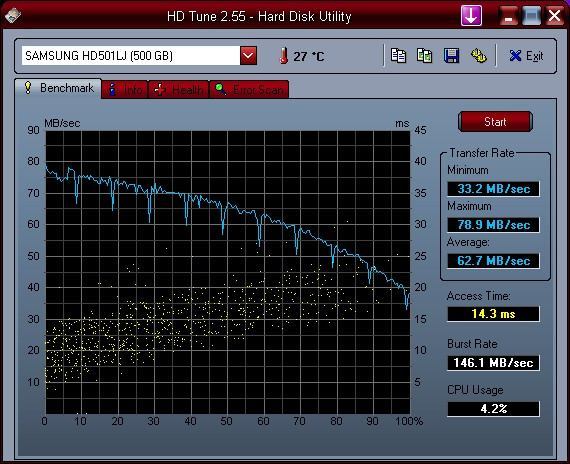The height and width of the screenshot is (464, 570).
Task: Select the CPU usage 4.2% value
Action: click(493, 409)
